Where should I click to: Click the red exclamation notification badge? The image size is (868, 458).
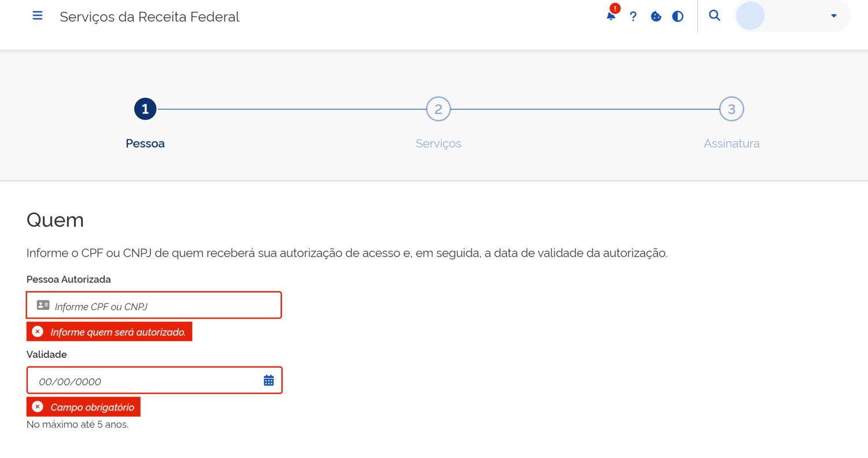(615, 8)
